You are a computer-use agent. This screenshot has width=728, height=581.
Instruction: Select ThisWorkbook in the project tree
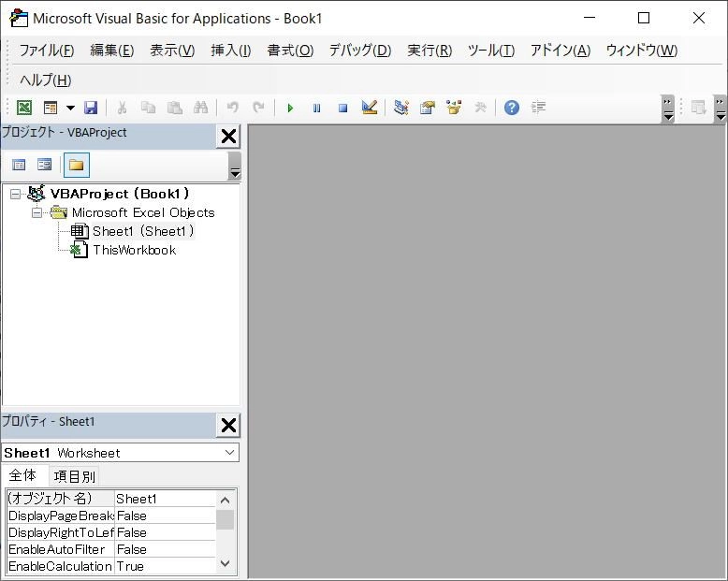click(x=135, y=250)
